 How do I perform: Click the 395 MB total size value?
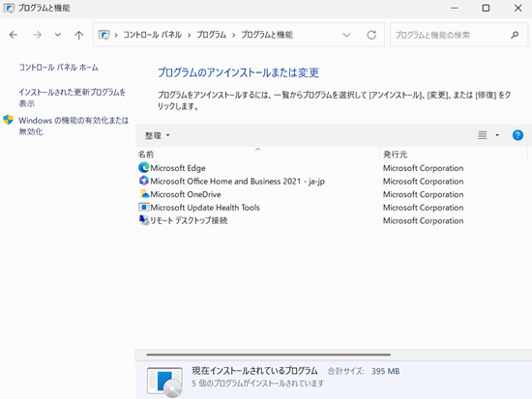click(x=385, y=371)
